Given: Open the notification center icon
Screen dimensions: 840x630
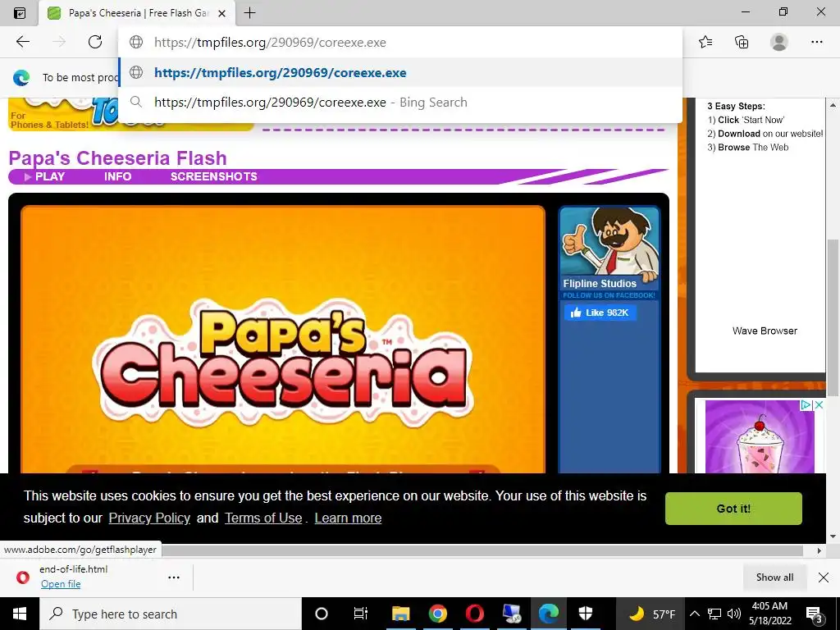Looking at the screenshot, I should 815,614.
